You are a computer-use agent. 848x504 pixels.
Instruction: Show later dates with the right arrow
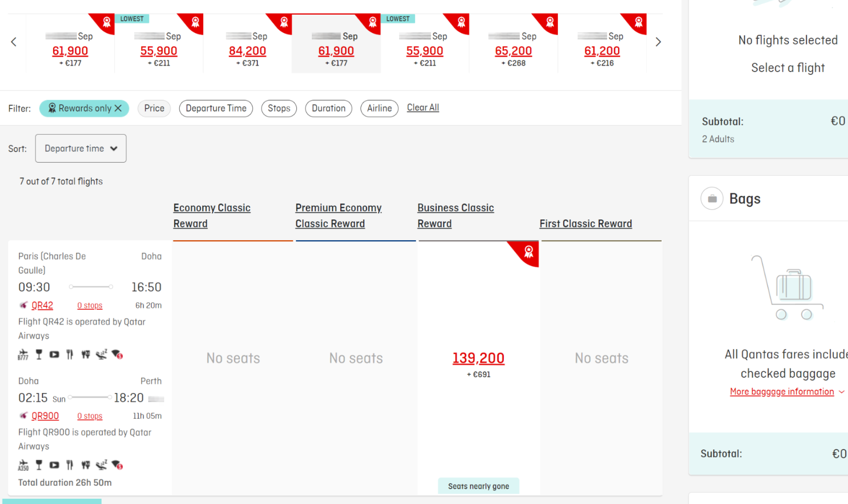[x=658, y=42]
